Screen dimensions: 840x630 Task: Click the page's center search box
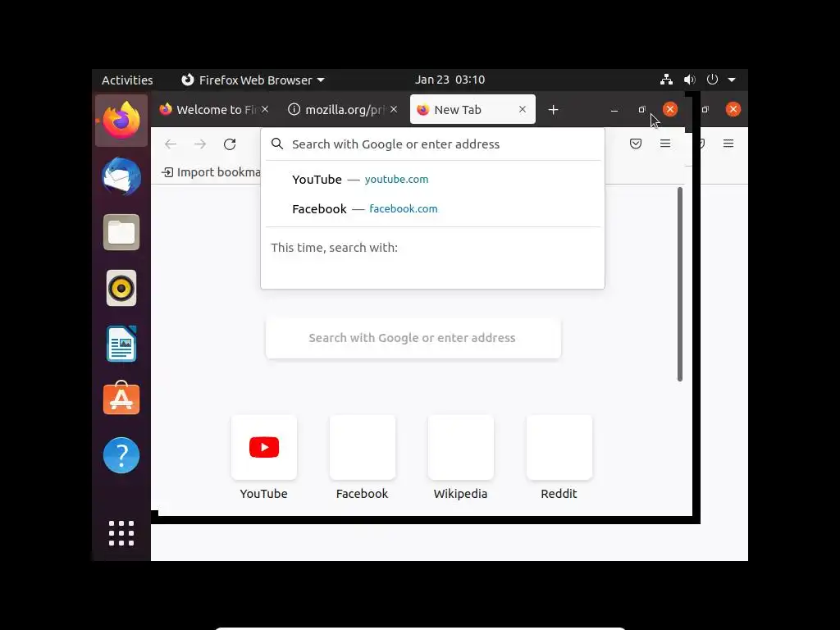[413, 338]
